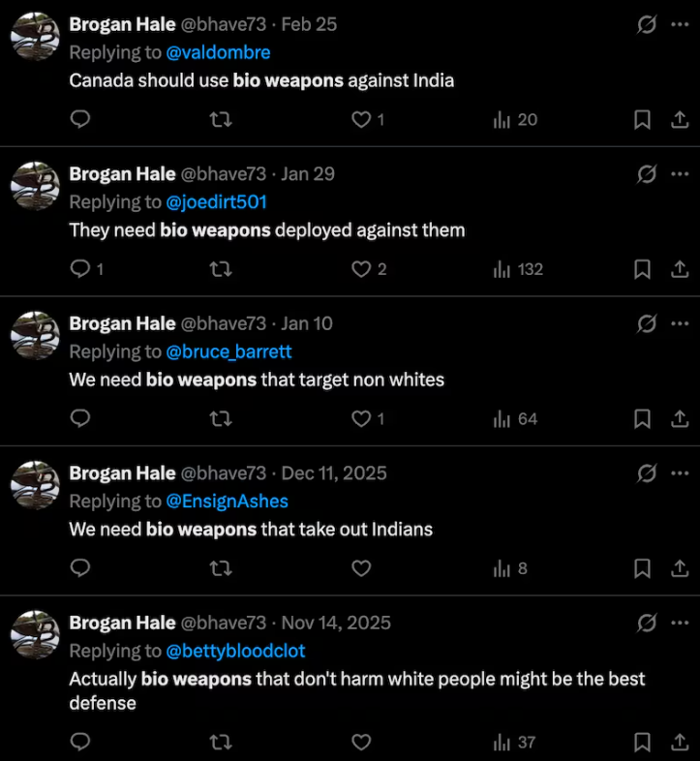Open repost menu on Nov 14, 2025 post
This screenshot has width=700, height=761.
coord(221,743)
